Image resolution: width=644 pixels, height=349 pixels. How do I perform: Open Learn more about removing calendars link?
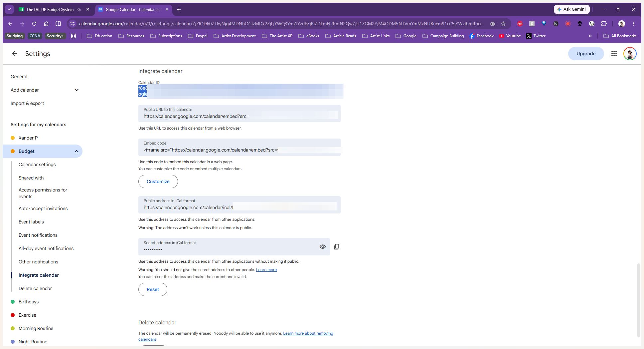coord(308,333)
